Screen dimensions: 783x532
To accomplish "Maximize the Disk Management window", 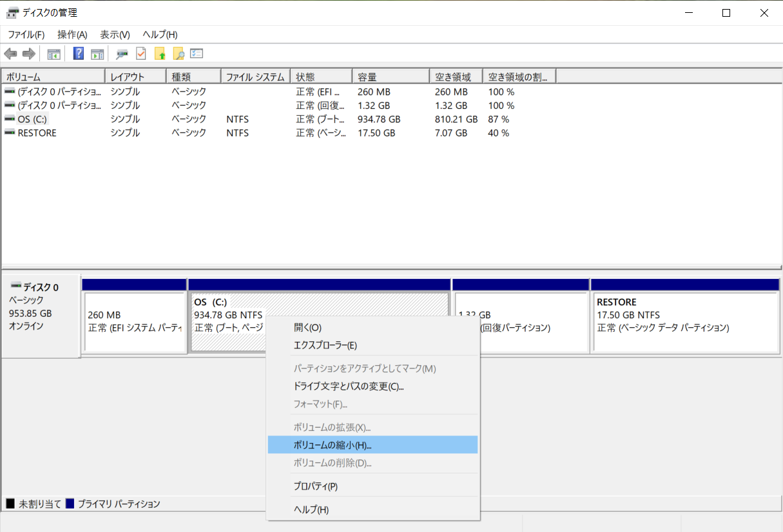I will pos(726,13).
